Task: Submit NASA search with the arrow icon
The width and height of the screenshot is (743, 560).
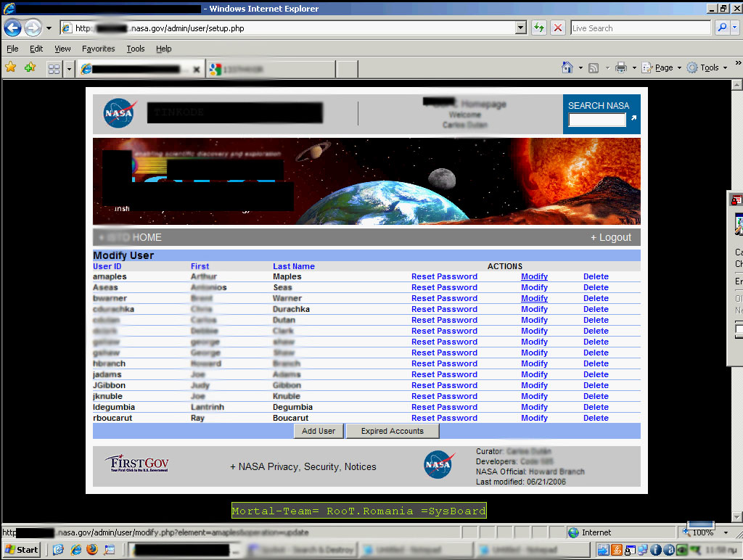Action: tap(633, 118)
